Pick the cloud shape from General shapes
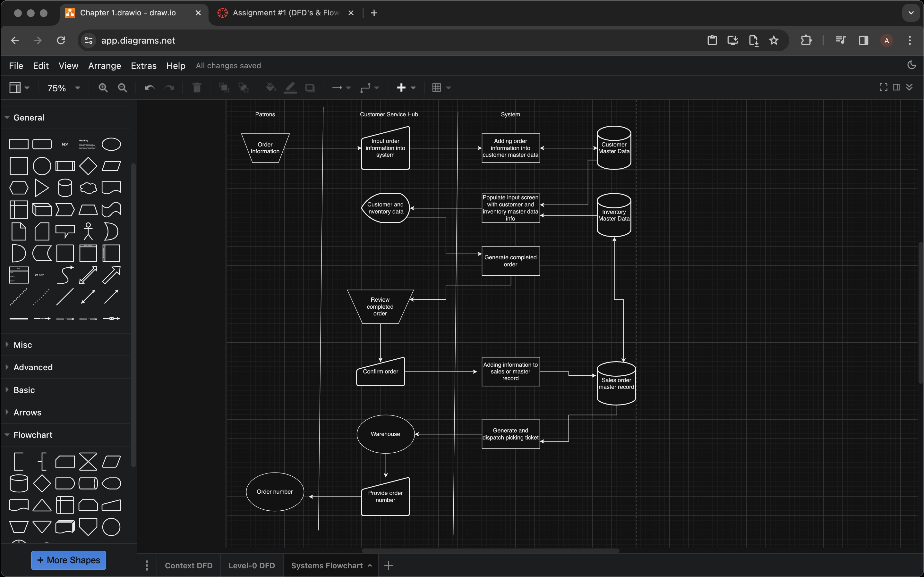Image resolution: width=924 pixels, height=577 pixels. 88,188
